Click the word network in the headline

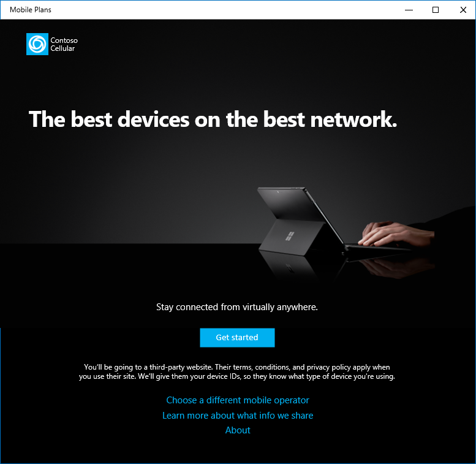[x=353, y=119]
